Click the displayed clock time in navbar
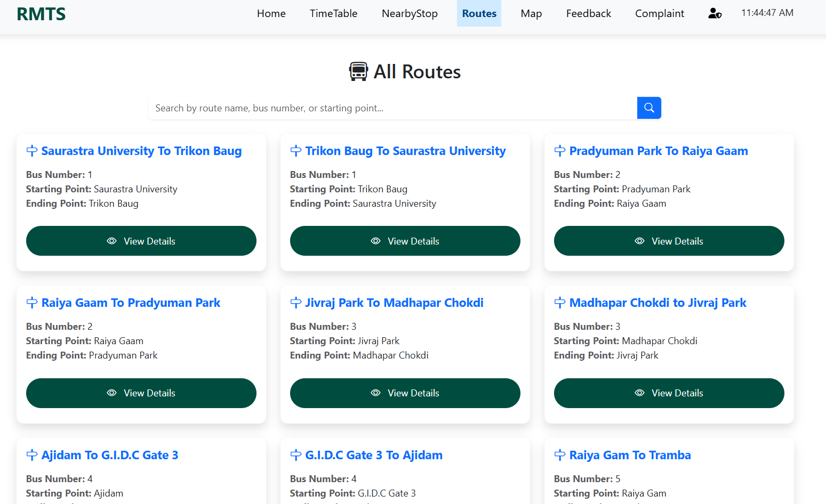Viewport: 826px width, 504px height. 767,12
